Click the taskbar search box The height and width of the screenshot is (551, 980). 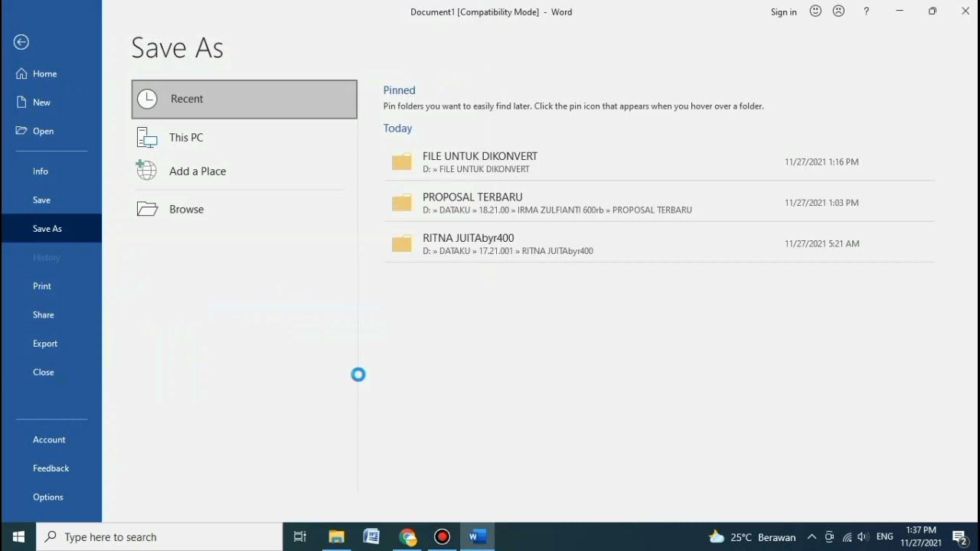tap(159, 537)
